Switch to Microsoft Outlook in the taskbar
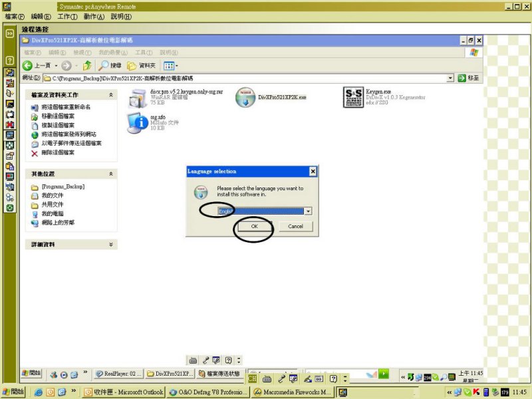Image resolution: width=532 pixels, height=399 pixels. [124, 392]
